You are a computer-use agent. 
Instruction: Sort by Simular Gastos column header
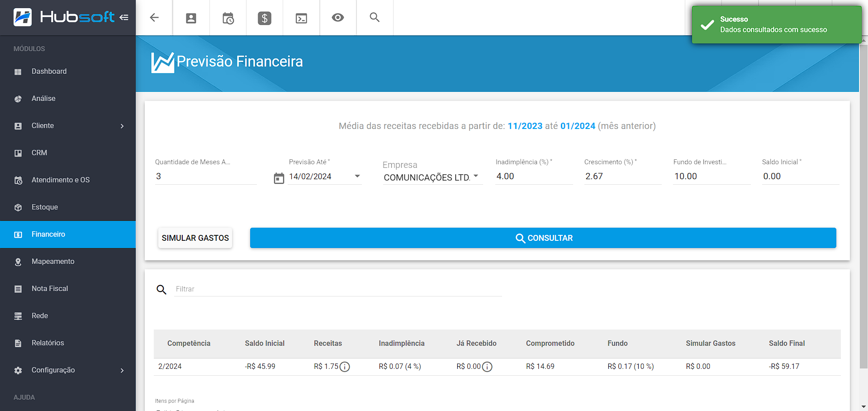coord(711,344)
